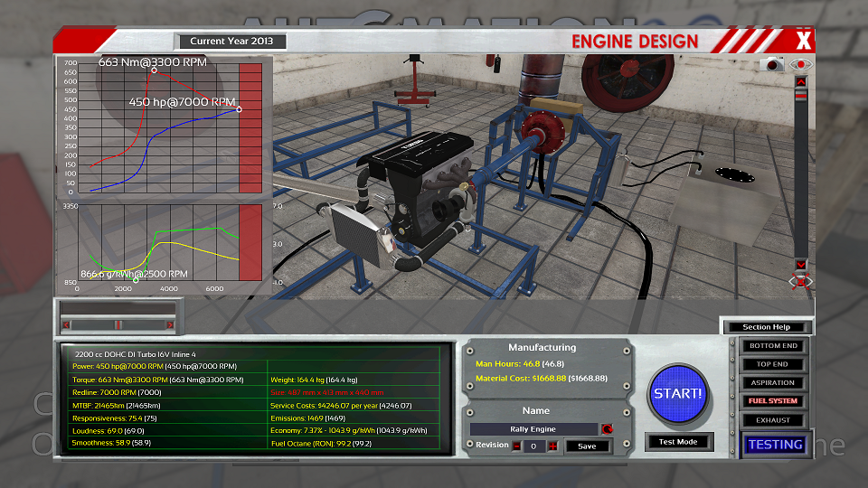Save the engine revision
868x488 pixels.
pos(587,446)
